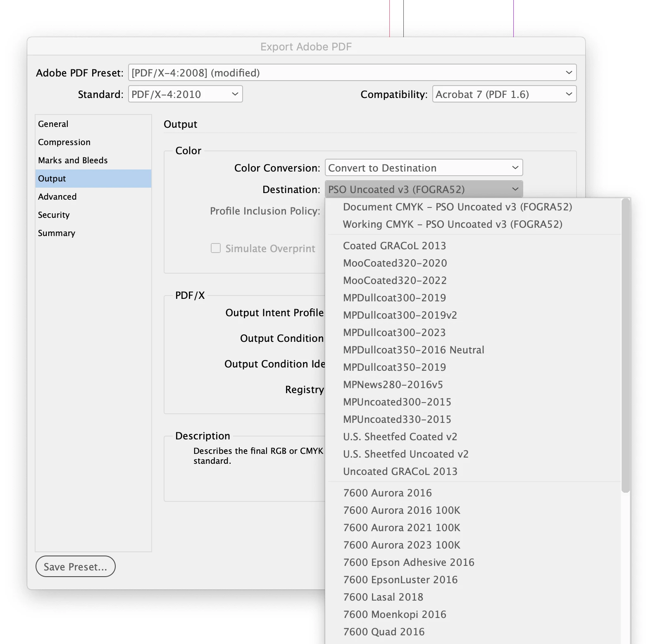This screenshot has width=653, height=644.
Task: Choose 7600 Aurora 2023 100K profile
Action: pos(473,545)
